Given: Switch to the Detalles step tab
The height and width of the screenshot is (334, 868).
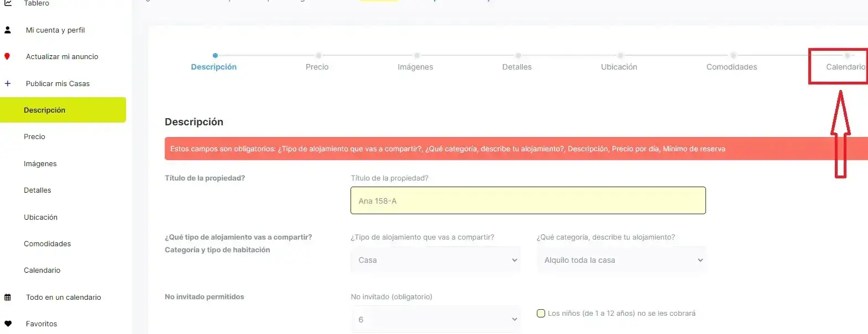Looking at the screenshot, I should click(517, 67).
